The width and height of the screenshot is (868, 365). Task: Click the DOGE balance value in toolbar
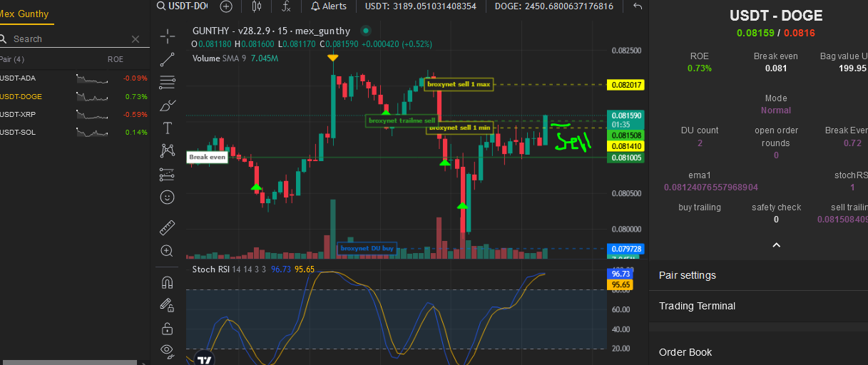point(553,6)
